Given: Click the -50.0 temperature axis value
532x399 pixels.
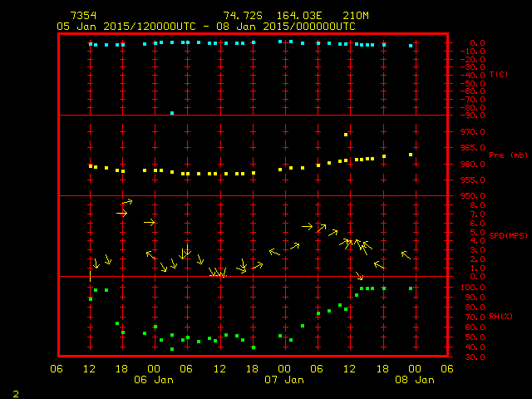Looking at the screenshot, I should (x=473, y=83).
